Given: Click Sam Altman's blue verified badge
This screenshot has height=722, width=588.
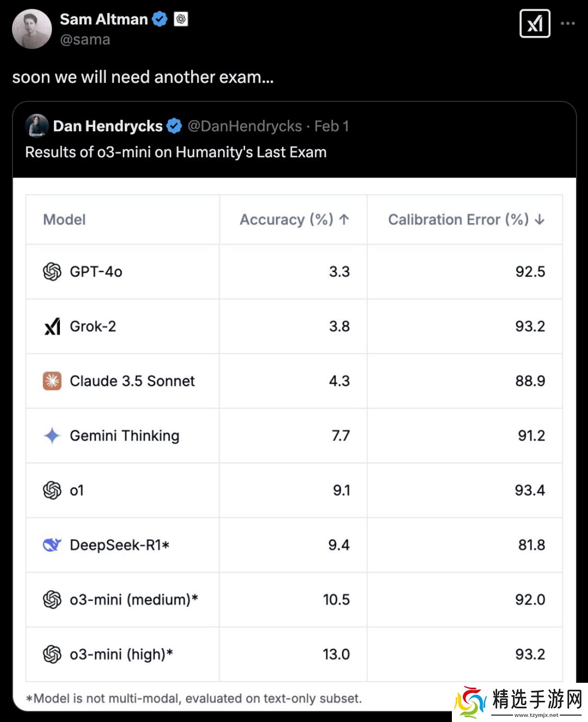Looking at the screenshot, I should point(160,20).
